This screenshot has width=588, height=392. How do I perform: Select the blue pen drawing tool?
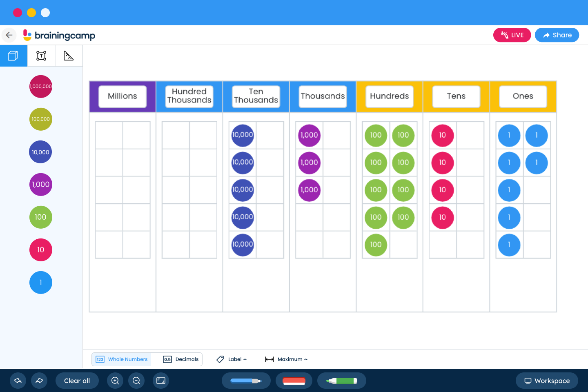click(246, 381)
